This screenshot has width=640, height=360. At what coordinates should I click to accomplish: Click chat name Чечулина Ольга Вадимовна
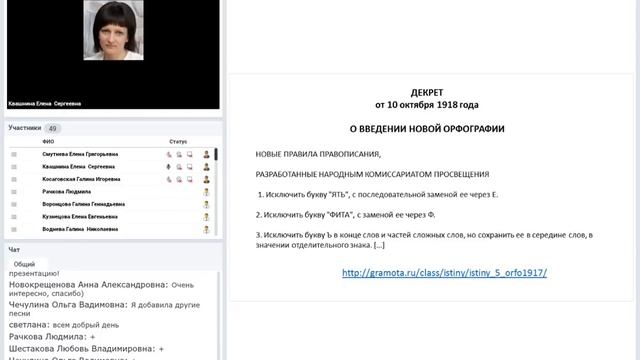(x=68, y=305)
